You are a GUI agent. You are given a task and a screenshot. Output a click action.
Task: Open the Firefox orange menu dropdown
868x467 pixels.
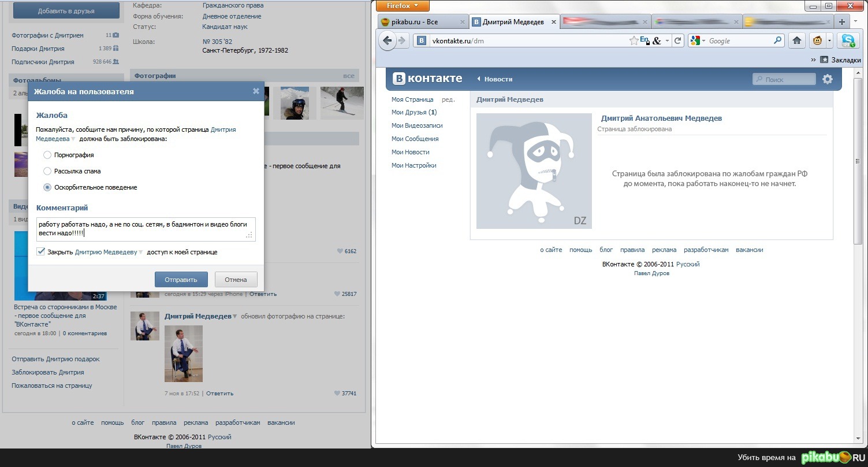click(x=403, y=6)
